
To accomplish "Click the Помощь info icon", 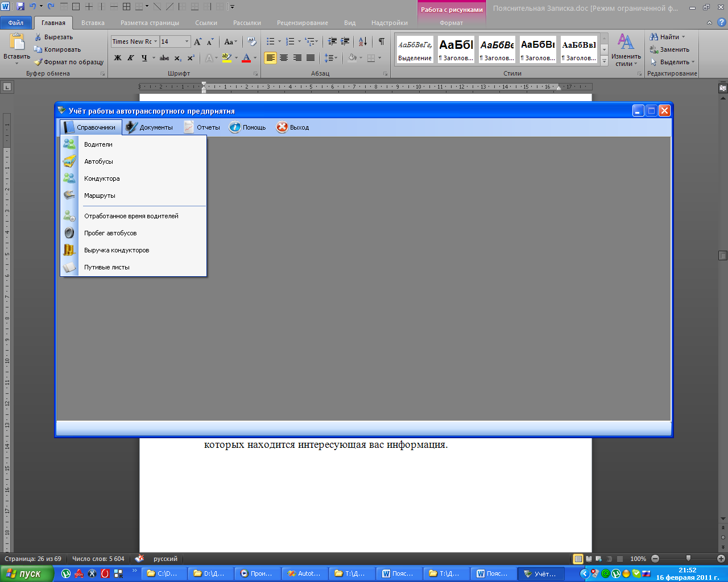I will (235, 127).
